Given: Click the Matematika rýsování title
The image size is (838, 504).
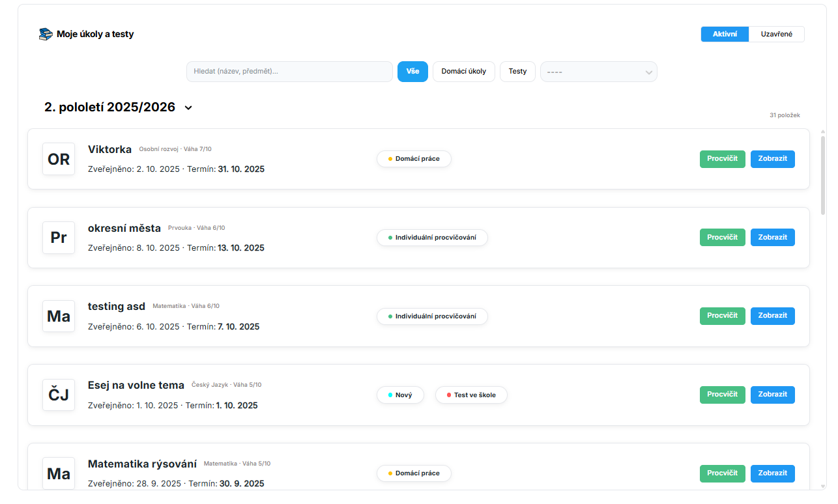Looking at the screenshot, I should (142, 464).
